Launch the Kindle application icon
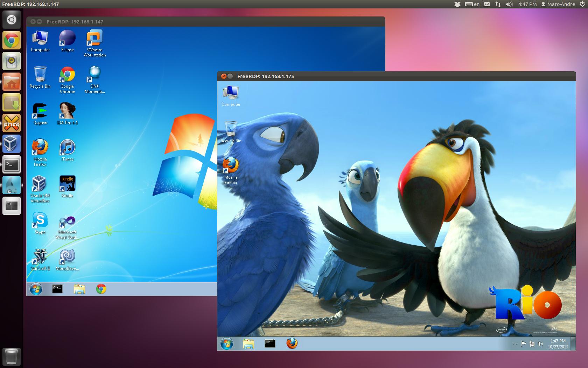The image size is (588, 368). pyautogui.click(x=67, y=183)
